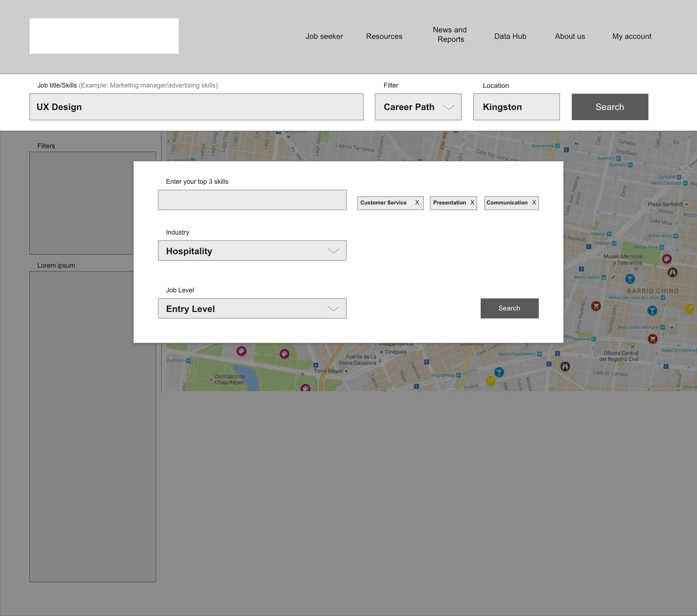This screenshot has height=616, width=697.
Task: Click the Kingston location field
Action: click(x=516, y=107)
